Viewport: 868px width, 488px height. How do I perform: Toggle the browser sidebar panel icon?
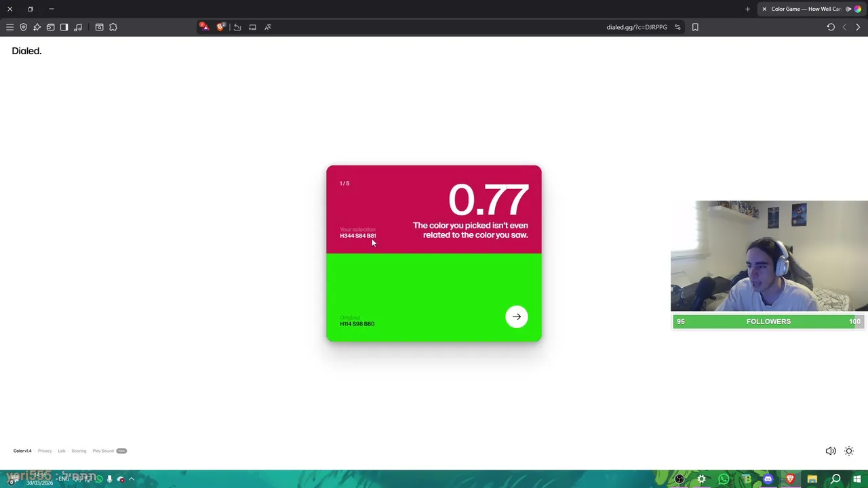[x=64, y=27]
